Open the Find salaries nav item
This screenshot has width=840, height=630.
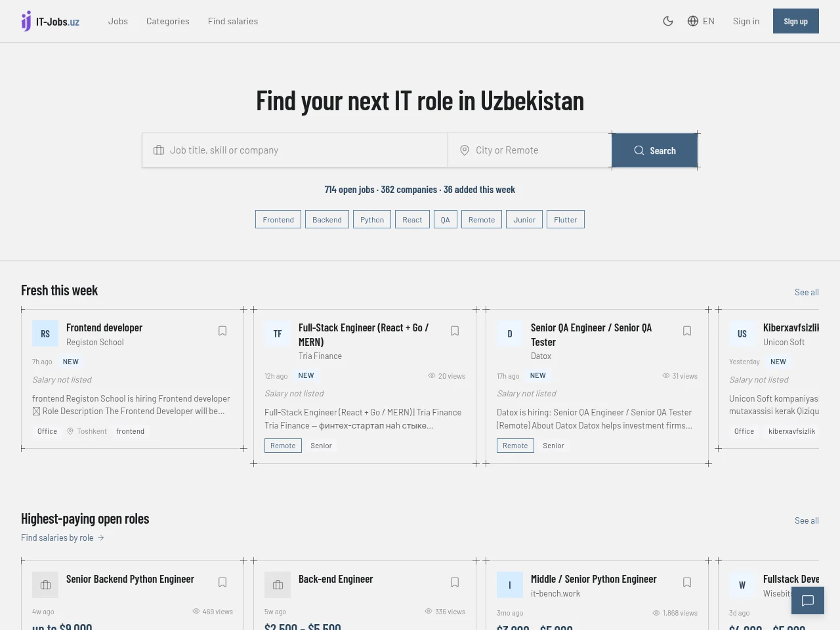click(233, 21)
